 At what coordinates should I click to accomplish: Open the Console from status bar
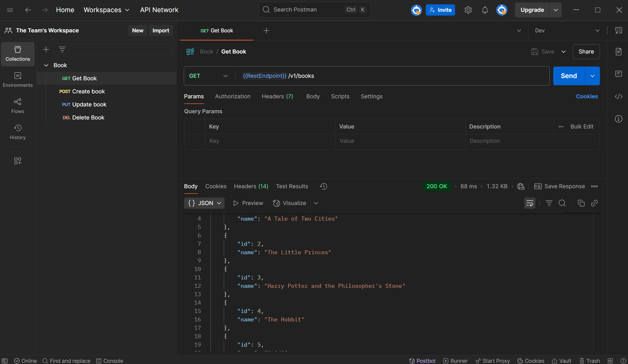pos(110,361)
